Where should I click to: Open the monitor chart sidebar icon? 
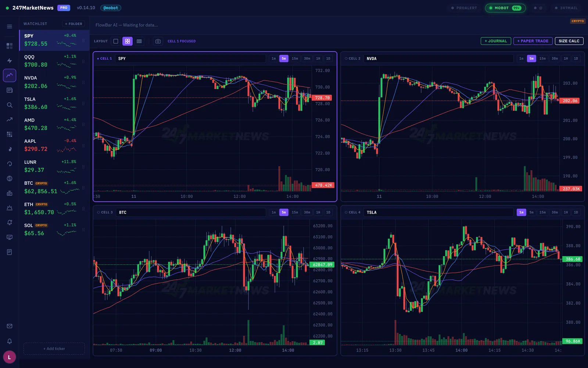click(10, 237)
